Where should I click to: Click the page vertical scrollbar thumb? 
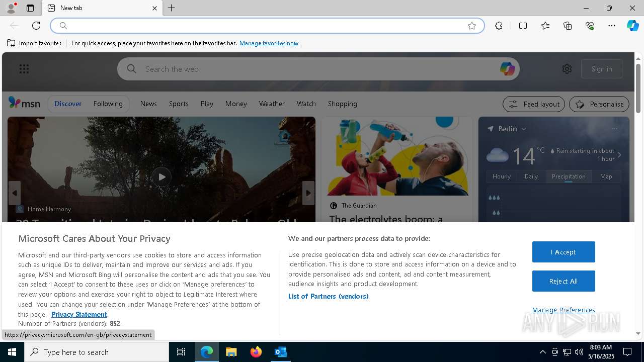[x=638, y=87]
